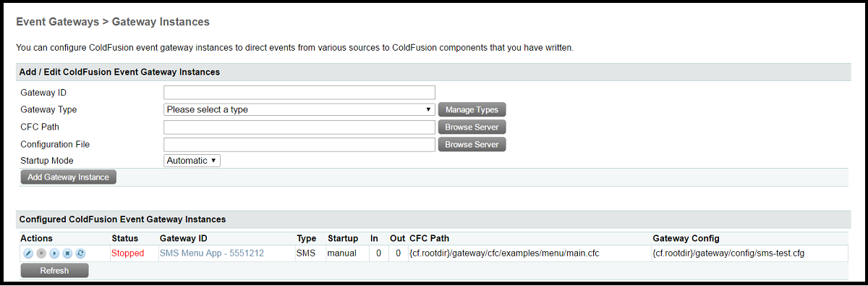Click the Status column header
This screenshot has width=868, height=286.
pyautogui.click(x=124, y=238)
